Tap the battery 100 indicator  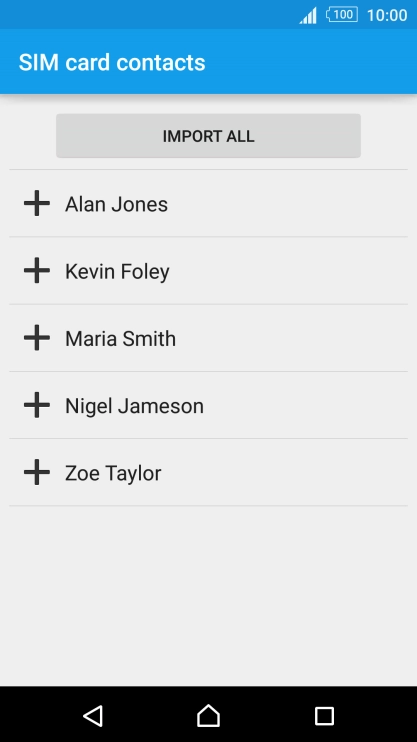coord(342,15)
